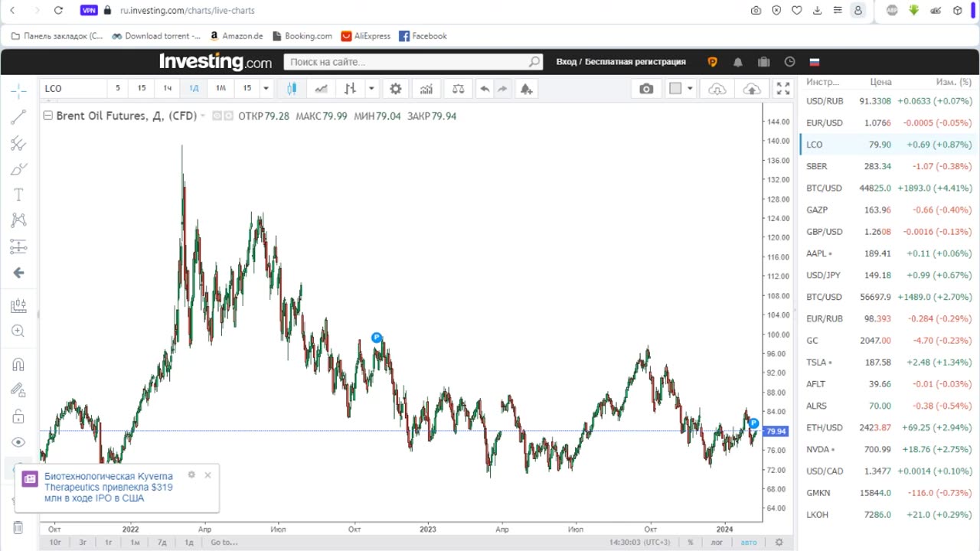Viewport: 980px width, 551px height.
Task: Select the 5 minute interval
Action: 118,88
